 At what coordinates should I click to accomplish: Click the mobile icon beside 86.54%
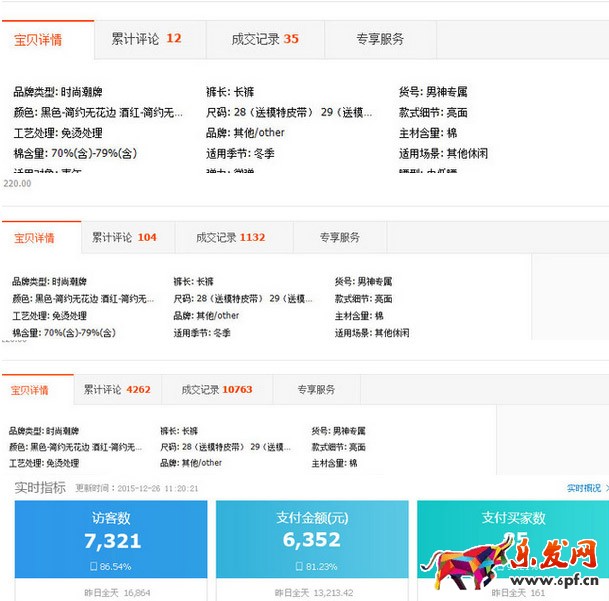93,567
